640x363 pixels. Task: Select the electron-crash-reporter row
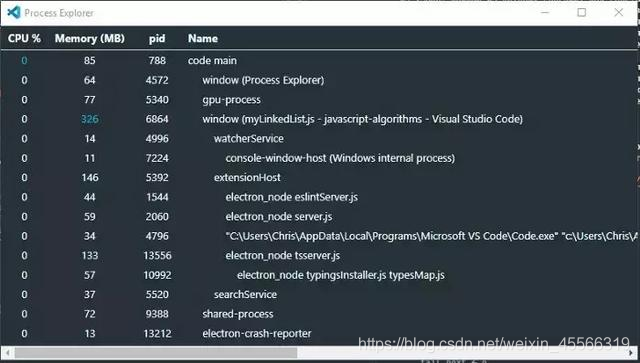click(x=319, y=334)
